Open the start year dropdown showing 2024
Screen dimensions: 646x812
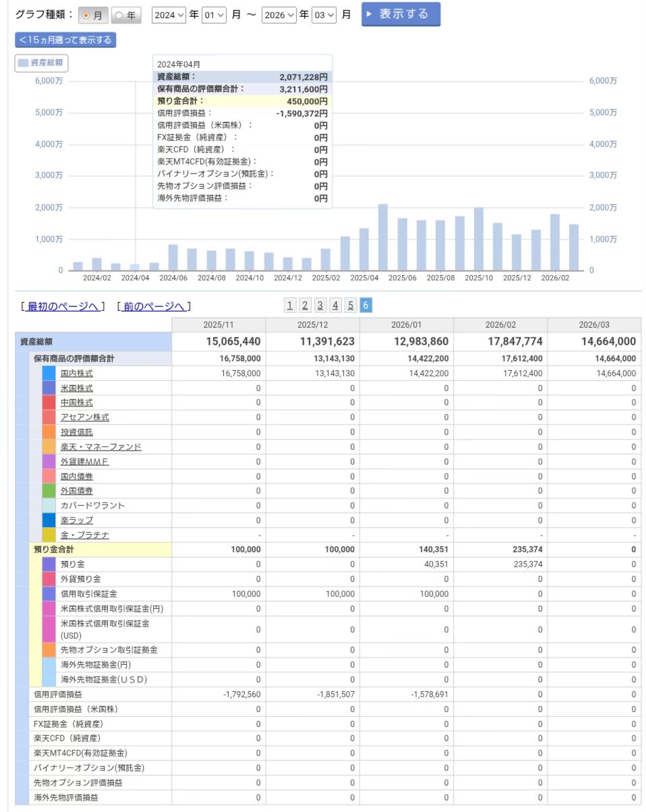169,15
